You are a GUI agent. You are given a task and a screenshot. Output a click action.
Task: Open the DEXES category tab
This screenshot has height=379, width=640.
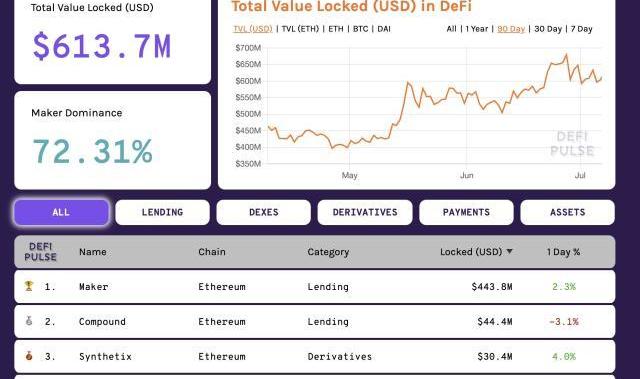[x=264, y=212]
